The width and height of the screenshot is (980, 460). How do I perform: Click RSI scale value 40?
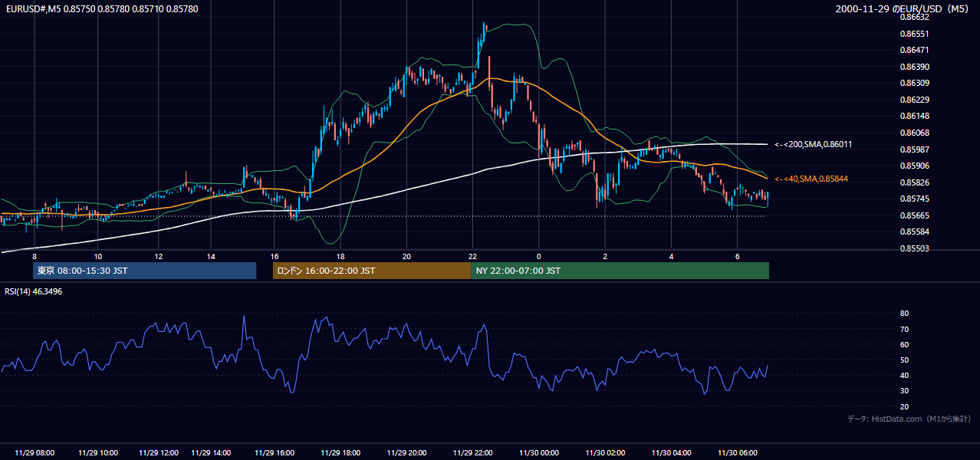click(x=904, y=375)
